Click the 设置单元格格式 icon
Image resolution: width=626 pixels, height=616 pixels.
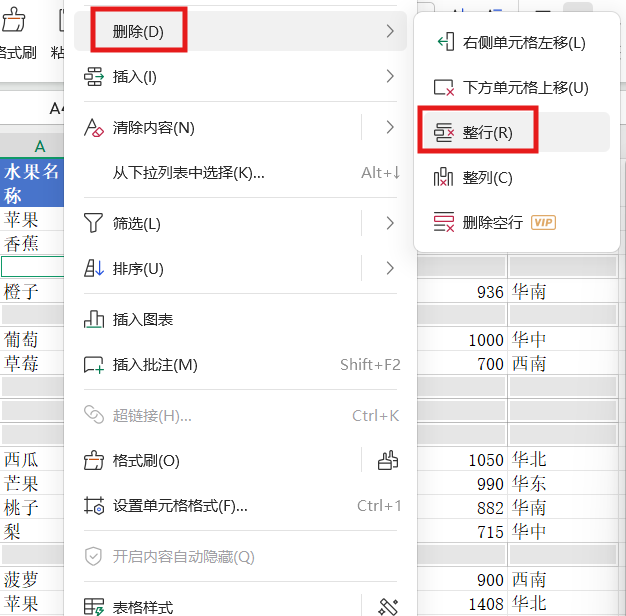(94, 505)
